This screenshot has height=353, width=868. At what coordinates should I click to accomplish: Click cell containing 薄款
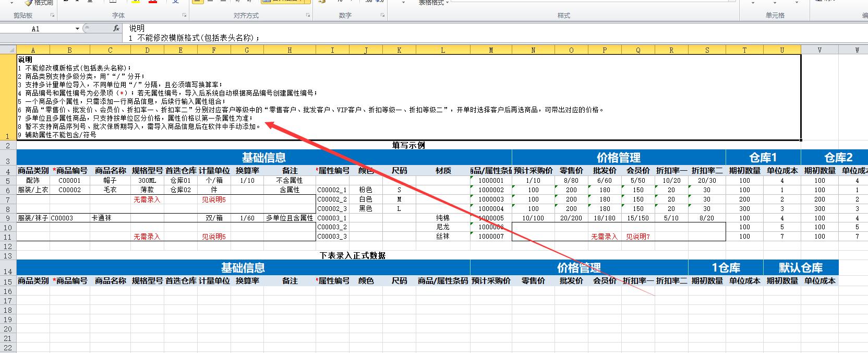point(147,190)
